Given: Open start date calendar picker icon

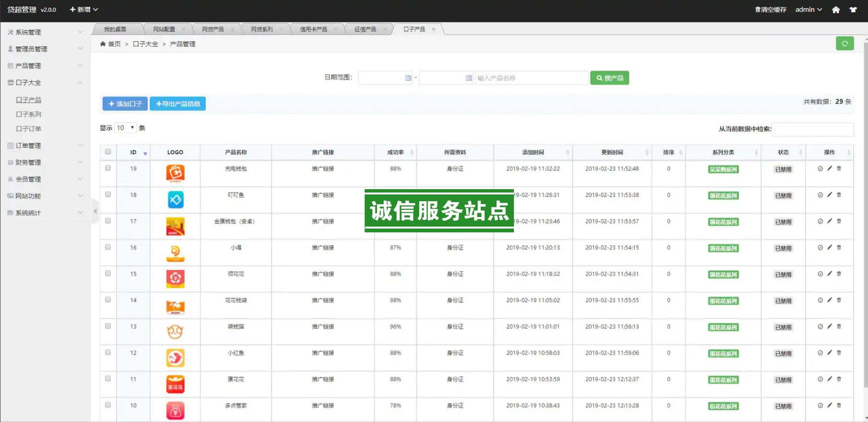Looking at the screenshot, I should [x=408, y=78].
